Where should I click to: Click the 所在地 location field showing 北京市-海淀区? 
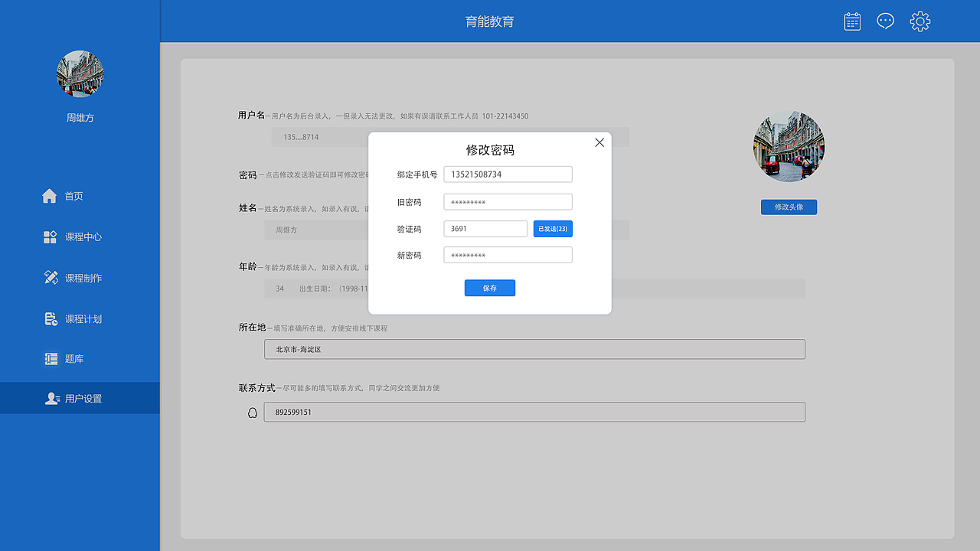pos(534,349)
